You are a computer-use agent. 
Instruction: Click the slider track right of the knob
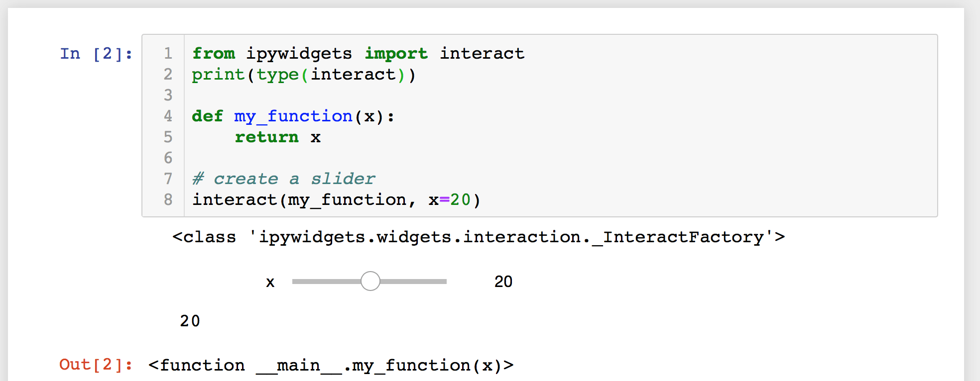pos(413,281)
